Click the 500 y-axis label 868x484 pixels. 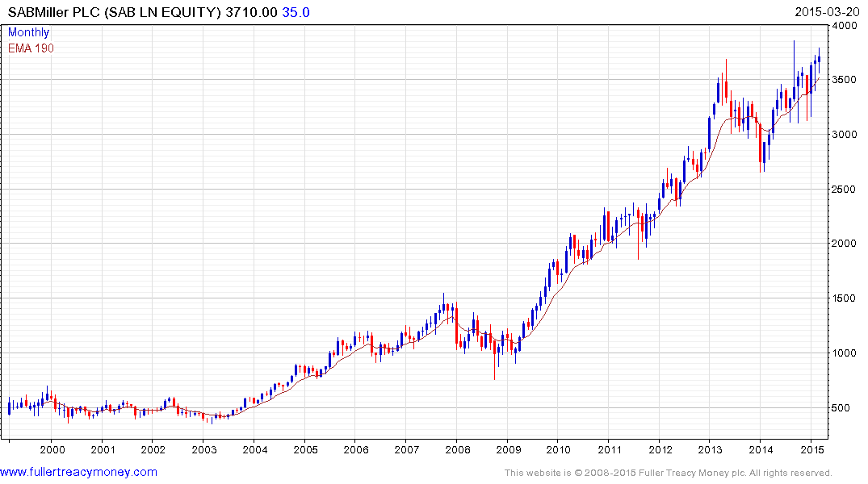pos(841,407)
